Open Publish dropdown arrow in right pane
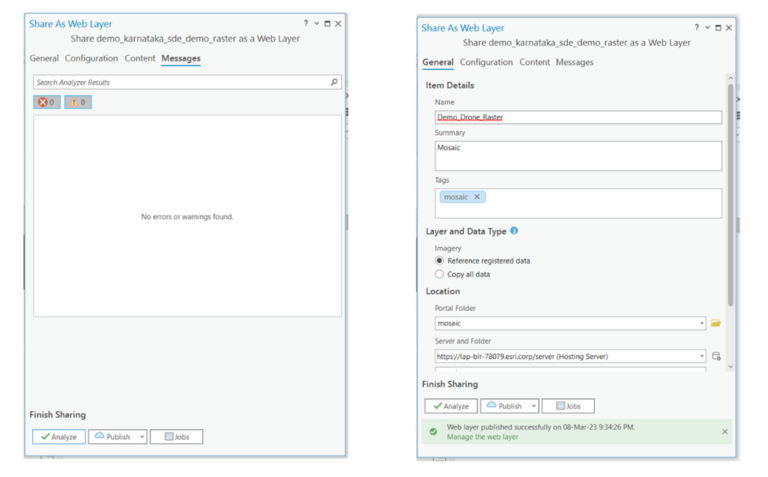Screen dimensions: 768x477 [534, 406]
